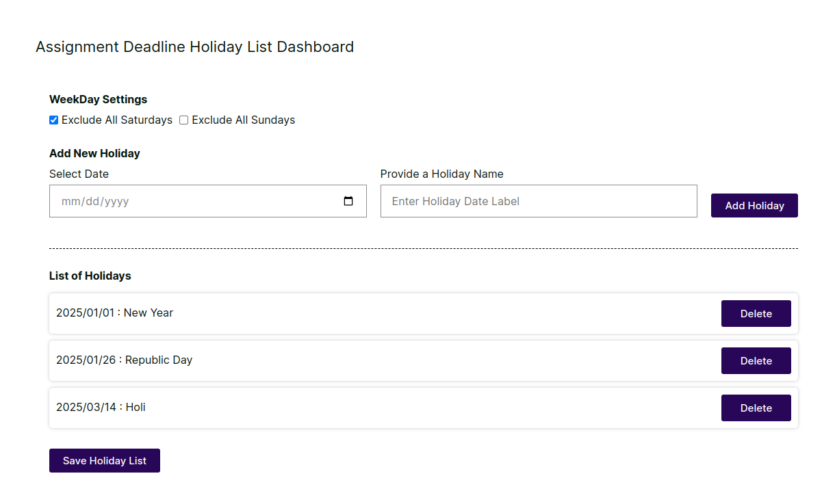This screenshot has height=504, width=835.
Task: Click the Provide a Holiday Name label
Action: pos(441,174)
